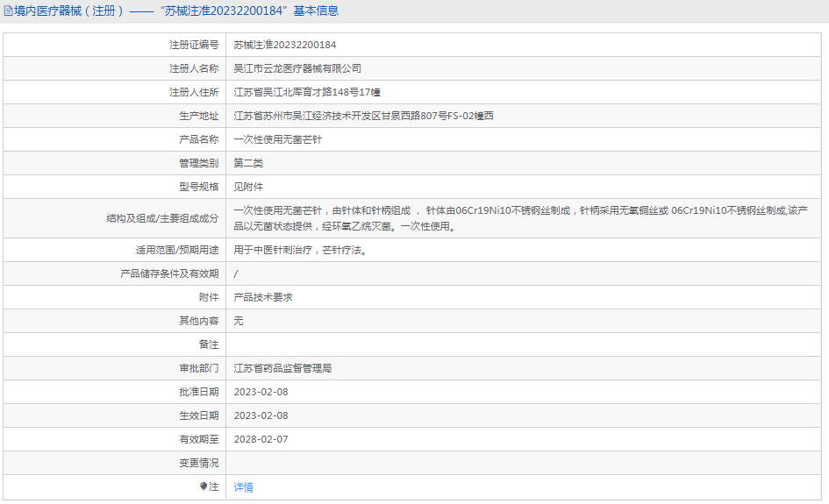Click the 注册人住所 label
This screenshot has height=504, width=829.
194,92
